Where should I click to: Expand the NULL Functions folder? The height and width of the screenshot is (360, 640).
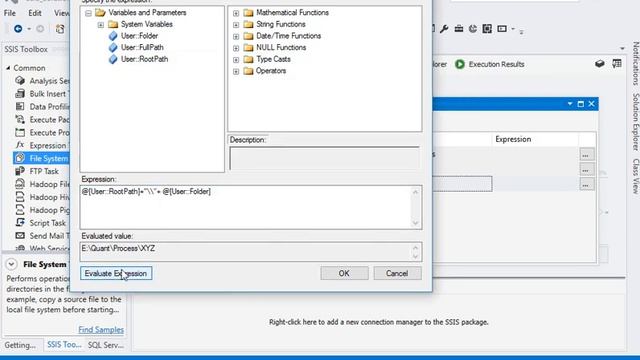coord(236,48)
